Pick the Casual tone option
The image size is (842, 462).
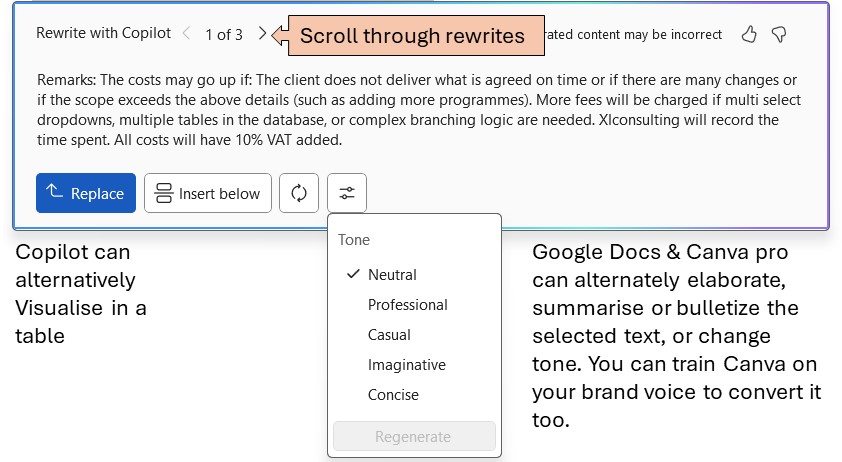(x=389, y=335)
